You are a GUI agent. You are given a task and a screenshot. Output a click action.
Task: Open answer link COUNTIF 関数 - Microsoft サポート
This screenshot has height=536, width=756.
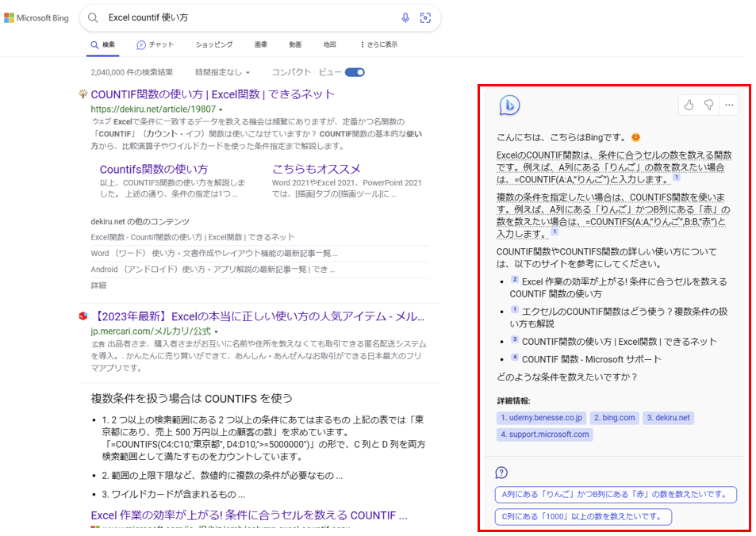coord(592,360)
